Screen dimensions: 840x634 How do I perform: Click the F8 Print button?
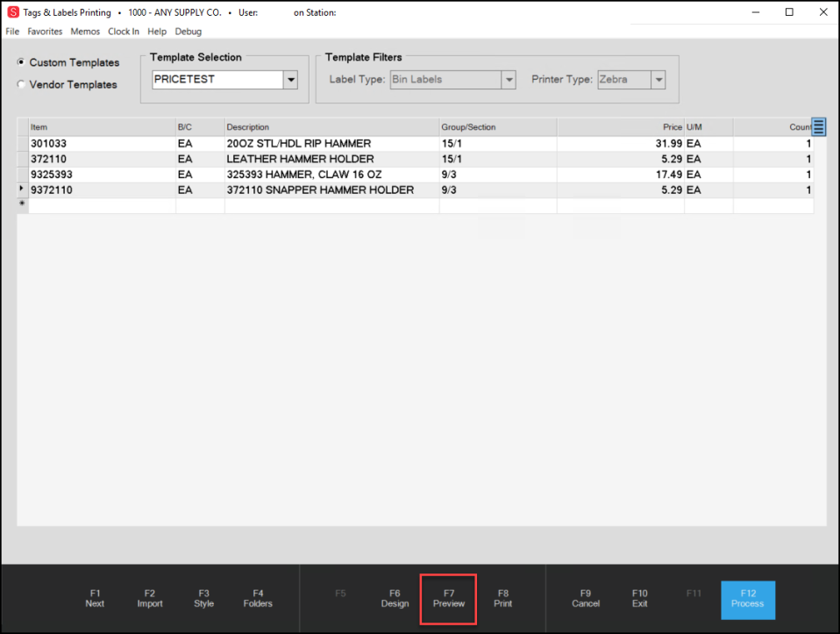(502, 598)
